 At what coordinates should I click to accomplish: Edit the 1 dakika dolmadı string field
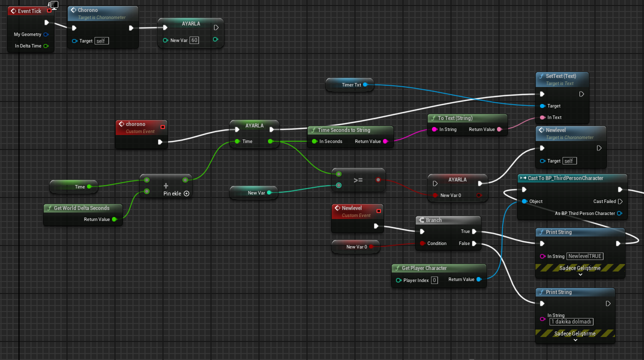(x=571, y=321)
